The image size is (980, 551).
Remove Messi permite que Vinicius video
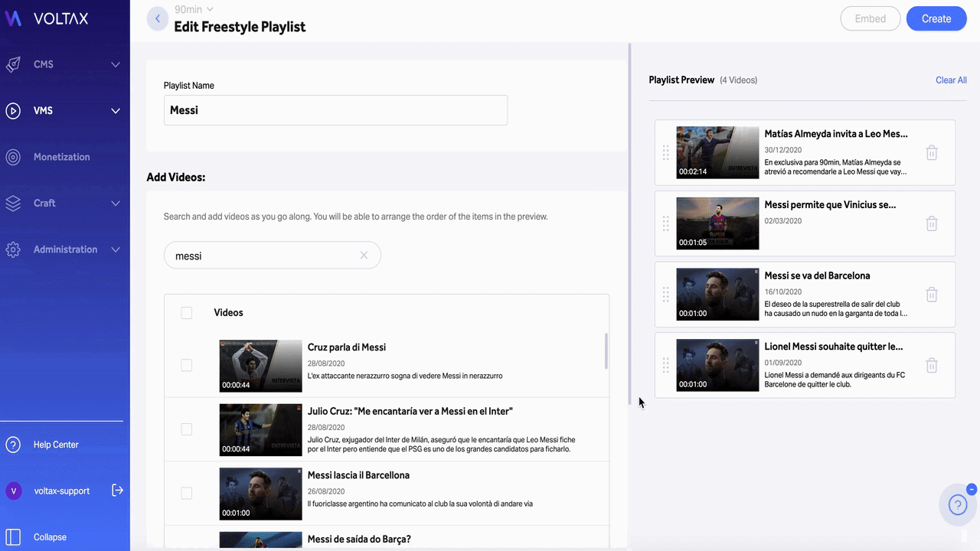pos(932,223)
